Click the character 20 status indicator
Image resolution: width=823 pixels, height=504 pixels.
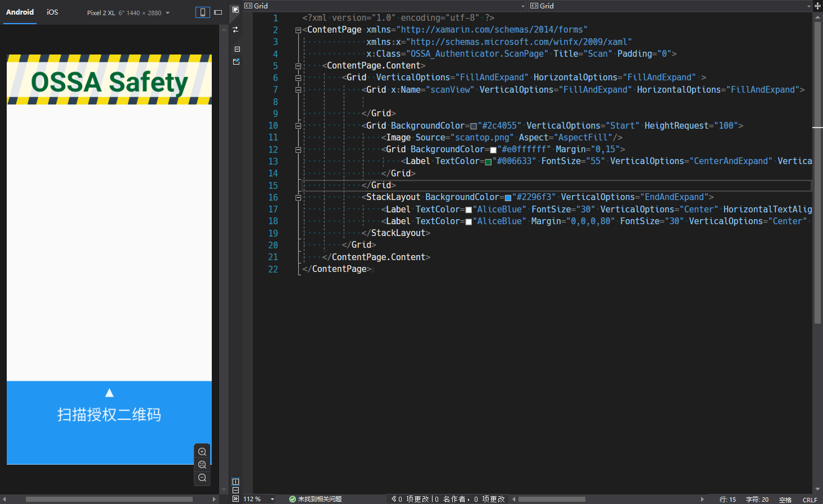[757, 500]
